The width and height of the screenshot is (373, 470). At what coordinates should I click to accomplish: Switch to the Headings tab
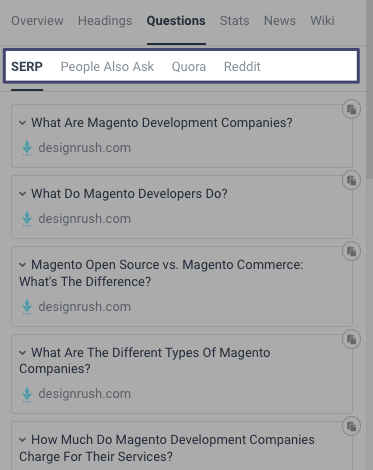tap(105, 21)
